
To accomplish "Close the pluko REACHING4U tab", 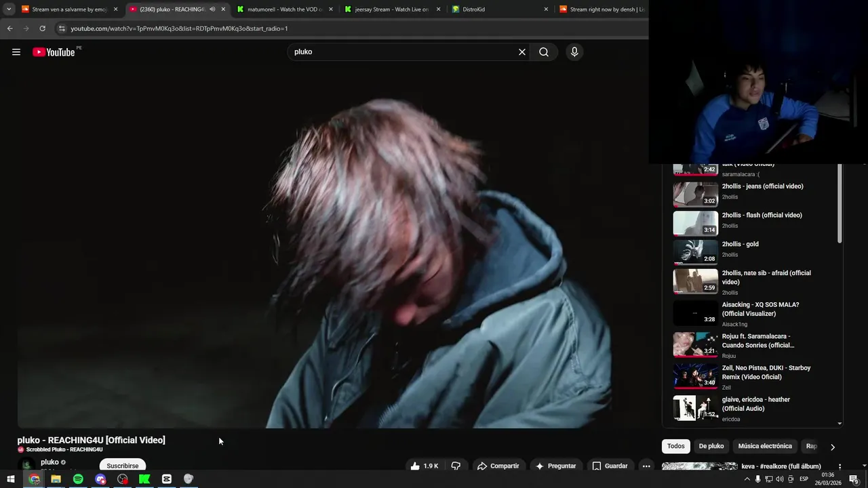I will click(x=223, y=9).
